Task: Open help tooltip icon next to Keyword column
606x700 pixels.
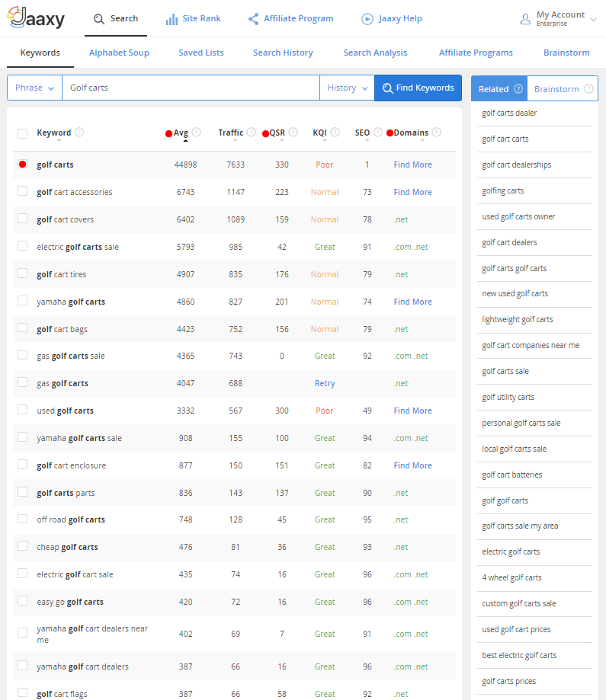Action: point(79,132)
